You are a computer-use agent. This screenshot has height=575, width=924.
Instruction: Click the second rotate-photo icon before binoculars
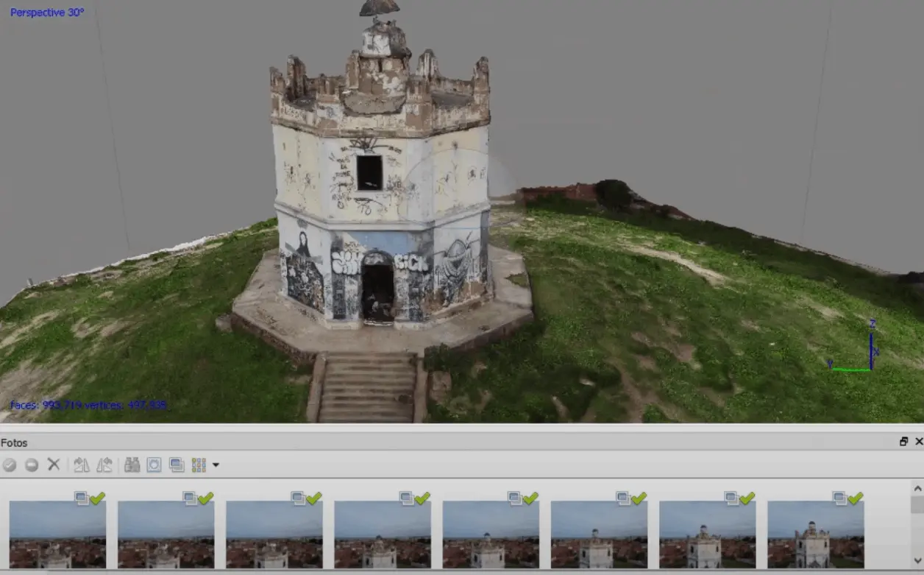tap(104, 465)
